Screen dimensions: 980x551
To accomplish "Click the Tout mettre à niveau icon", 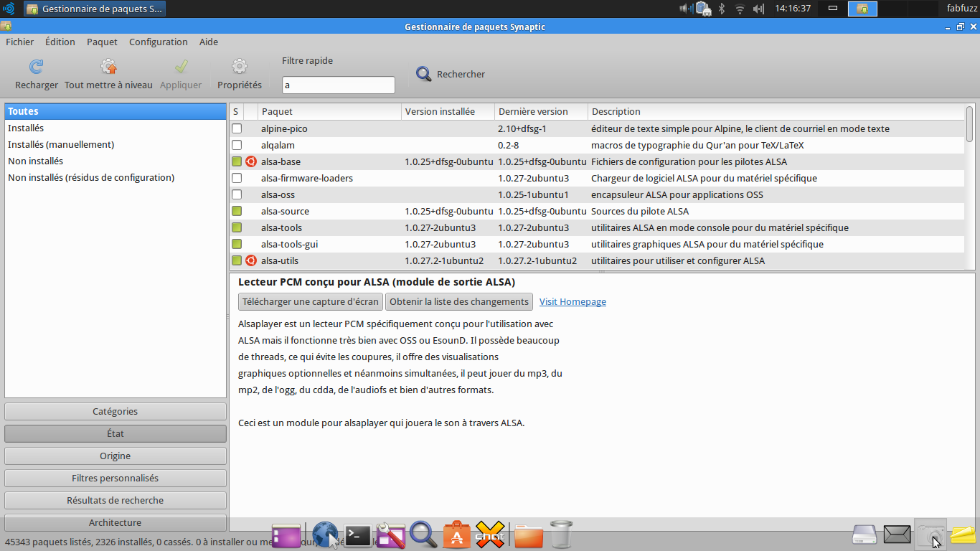I will 108,67.
